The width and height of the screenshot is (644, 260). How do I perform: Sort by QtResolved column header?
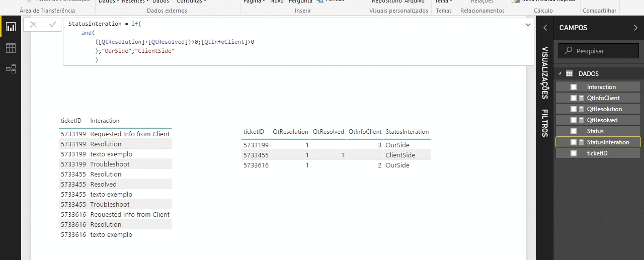tap(329, 132)
